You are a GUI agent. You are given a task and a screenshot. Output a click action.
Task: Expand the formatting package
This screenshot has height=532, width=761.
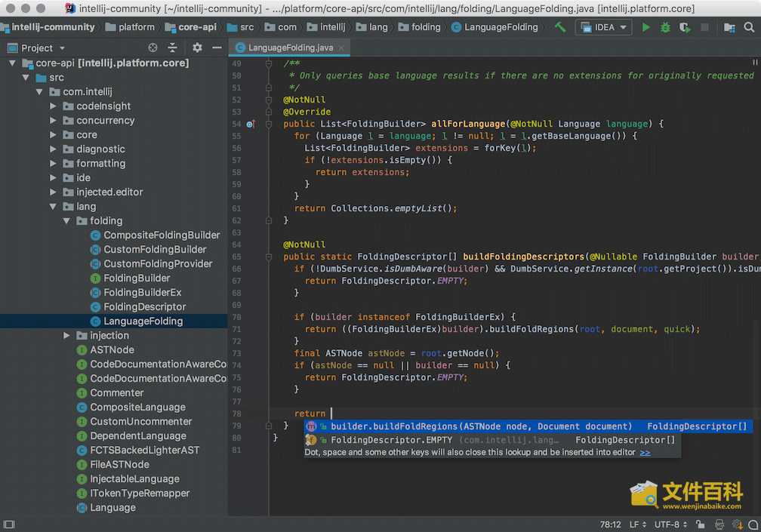pos(54,164)
